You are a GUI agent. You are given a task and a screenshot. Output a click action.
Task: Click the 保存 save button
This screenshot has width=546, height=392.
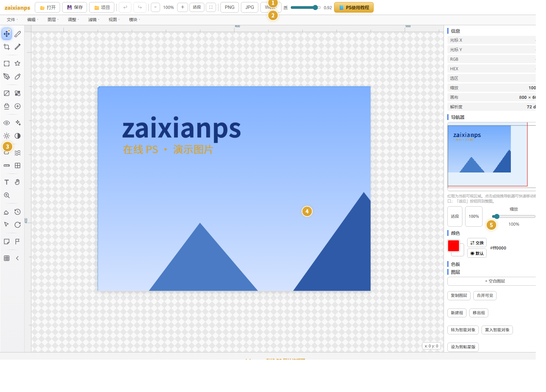pyautogui.click(x=75, y=7)
